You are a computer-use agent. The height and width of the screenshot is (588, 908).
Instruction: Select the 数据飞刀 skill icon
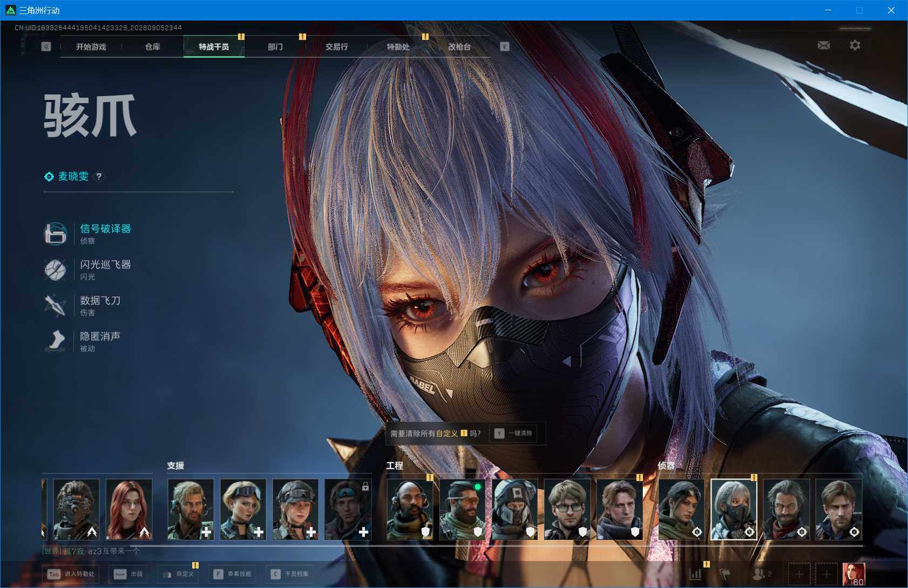tap(55, 305)
